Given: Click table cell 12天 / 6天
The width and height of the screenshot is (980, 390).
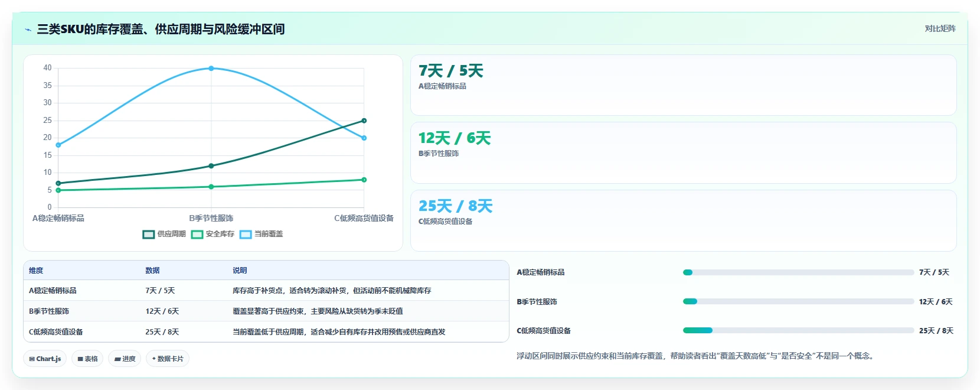Looking at the screenshot, I should (162, 311).
